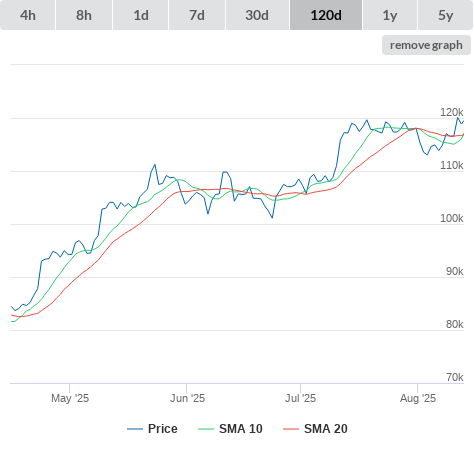This screenshot has height=455, width=474.
Task: Show the 1d chart range
Action: pos(141,15)
